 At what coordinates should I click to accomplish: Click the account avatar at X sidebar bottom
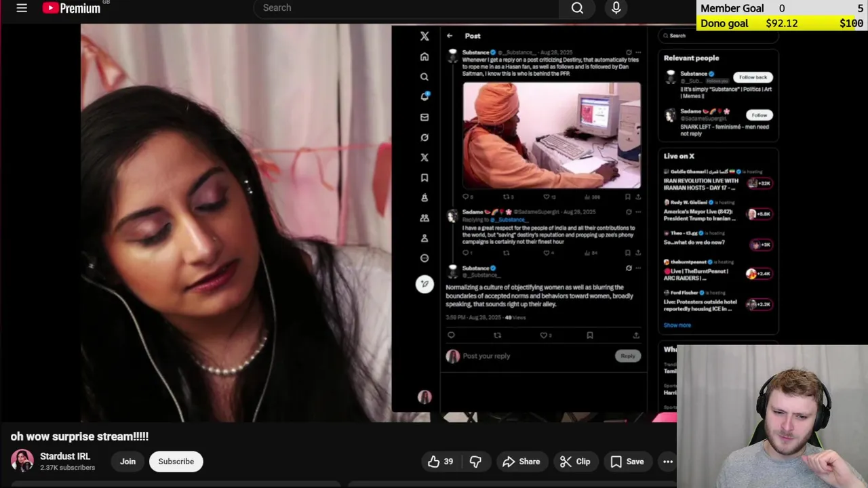(425, 397)
